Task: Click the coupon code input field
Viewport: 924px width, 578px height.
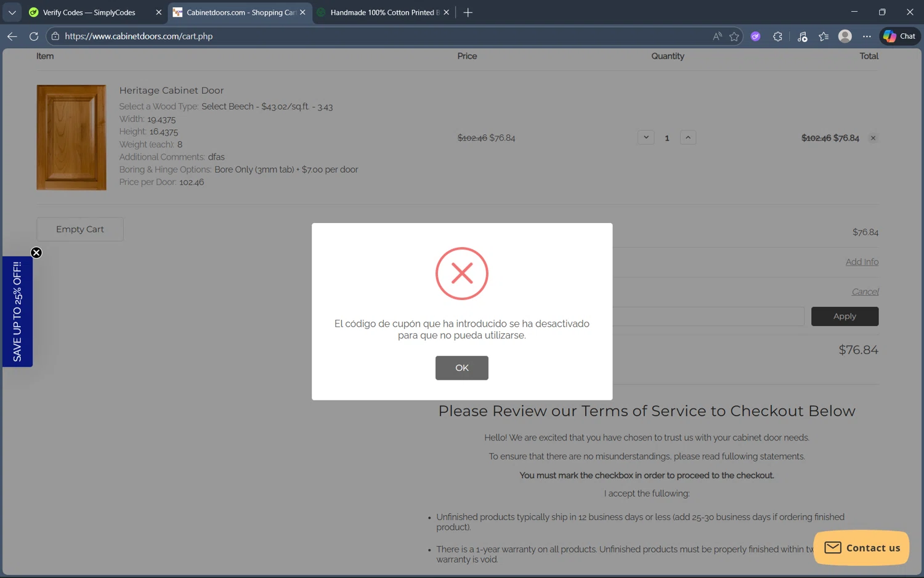Action: point(708,316)
